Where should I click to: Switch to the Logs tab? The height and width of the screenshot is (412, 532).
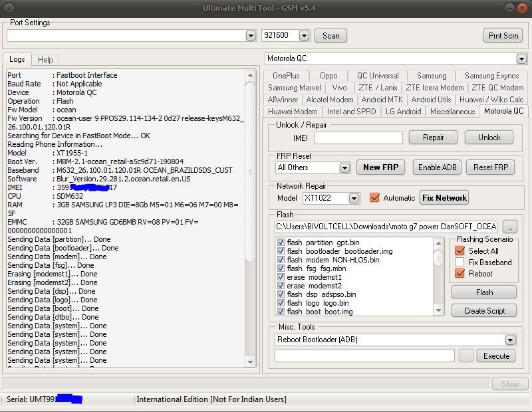point(17,59)
